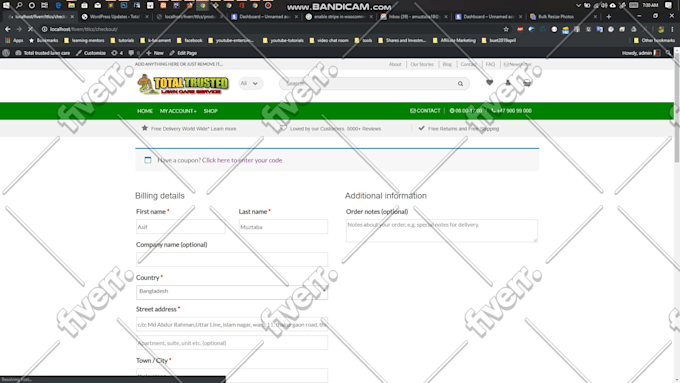
Task: Open the learning-mentors bookmark folder
Action: tap(84, 40)
